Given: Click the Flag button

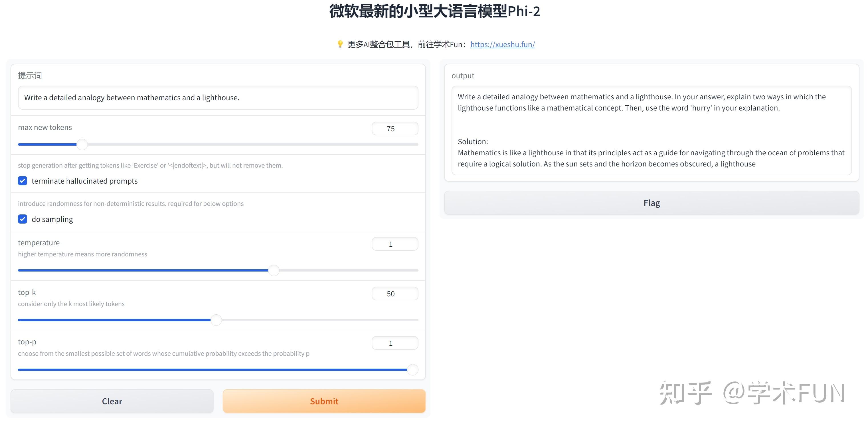Looking at the screenshot, I should point(652,203).
